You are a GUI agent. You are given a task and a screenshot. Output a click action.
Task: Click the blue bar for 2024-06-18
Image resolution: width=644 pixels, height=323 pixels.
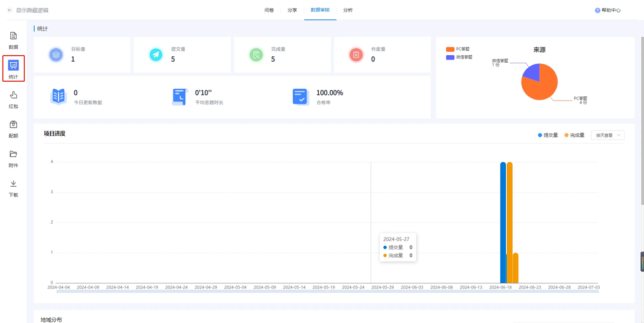502,222
